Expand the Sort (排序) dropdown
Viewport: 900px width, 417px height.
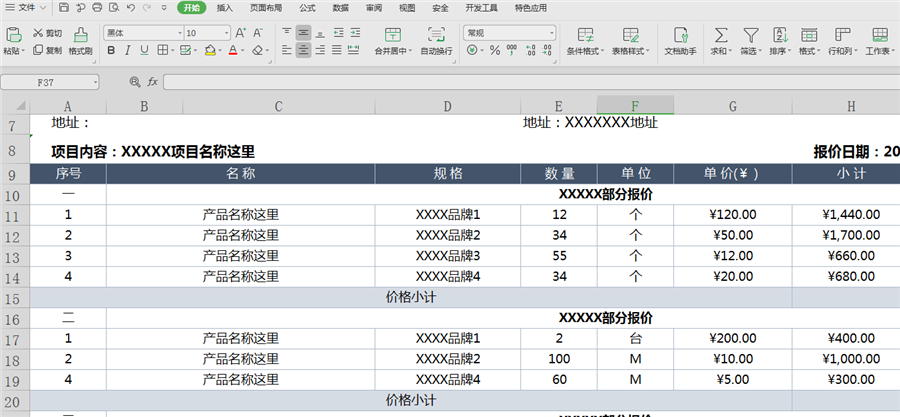[x=781, y=41]
